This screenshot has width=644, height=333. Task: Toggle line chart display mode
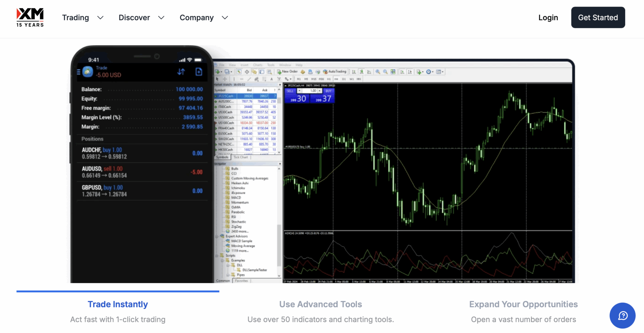click(x=369, y=72)
